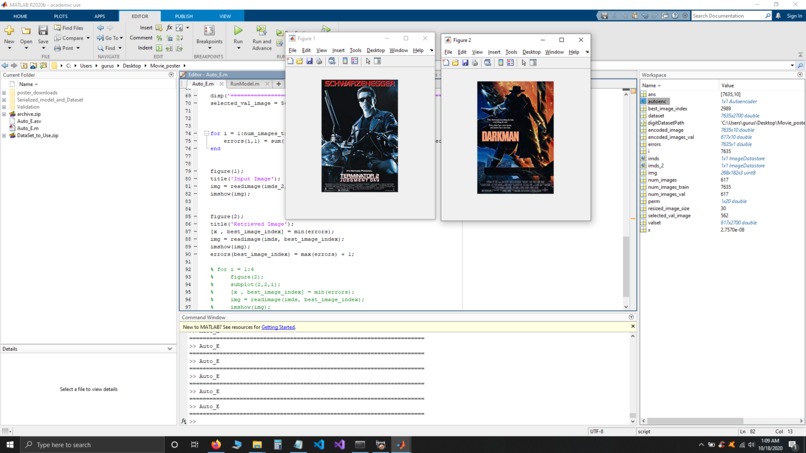This screenshot has width=806, height=453.
Task: Click Movie_poster in the folder path
Action: (x=165, y=66)
